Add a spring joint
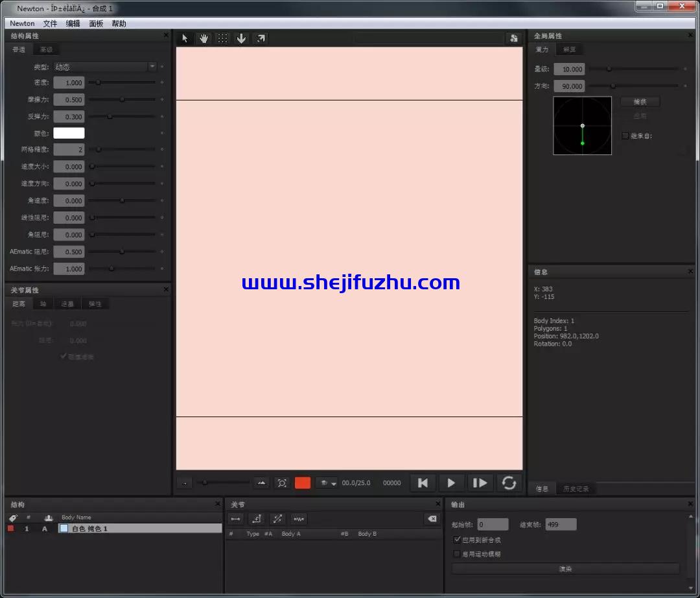 coord(299,519)
